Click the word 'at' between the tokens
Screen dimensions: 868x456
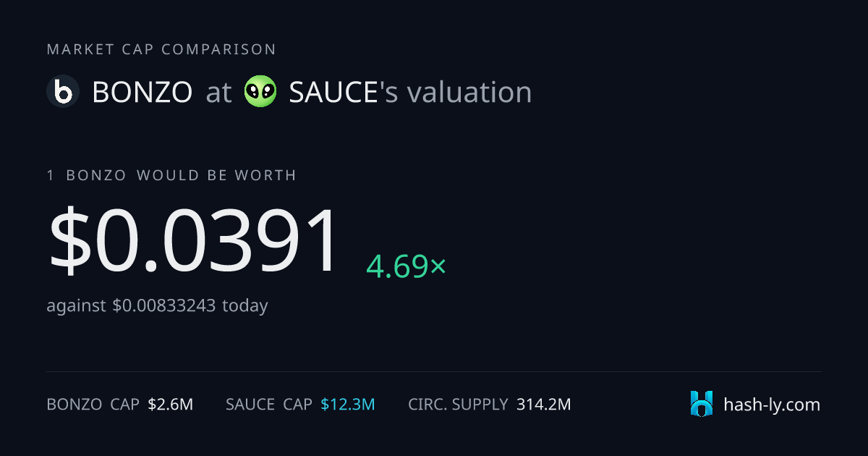click(218, 93)
